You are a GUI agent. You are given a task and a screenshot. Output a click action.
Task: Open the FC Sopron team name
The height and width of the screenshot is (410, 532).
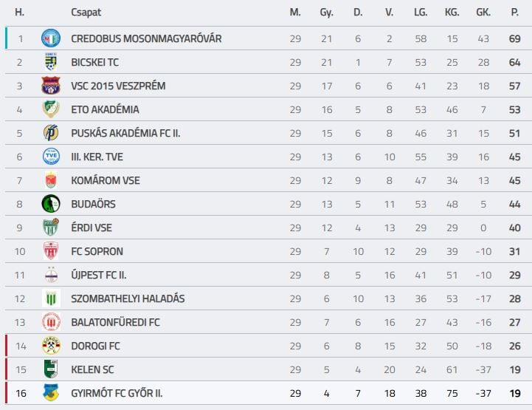[x=97, y=251]
